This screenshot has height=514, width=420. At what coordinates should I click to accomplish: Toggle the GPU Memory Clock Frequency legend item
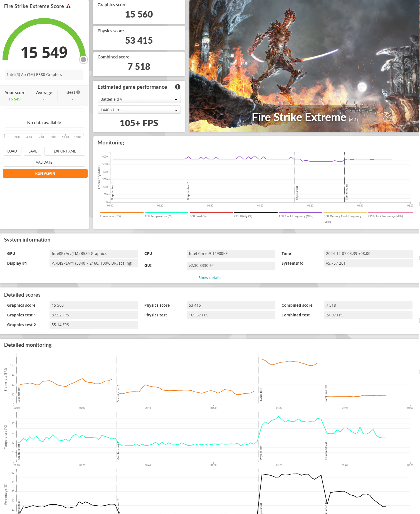[345, 217]
